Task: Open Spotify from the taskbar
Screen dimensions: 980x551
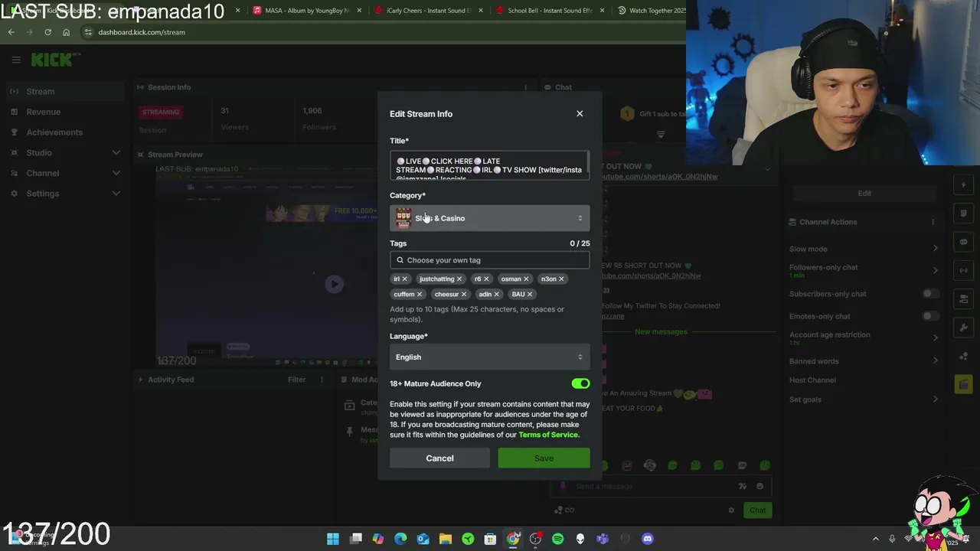Action: (557, 539)
